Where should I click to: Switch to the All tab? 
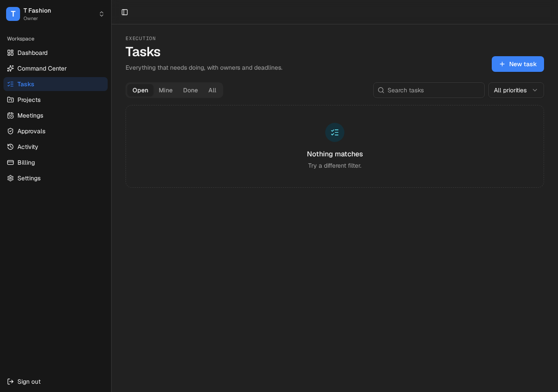click(x=212, y=90)
